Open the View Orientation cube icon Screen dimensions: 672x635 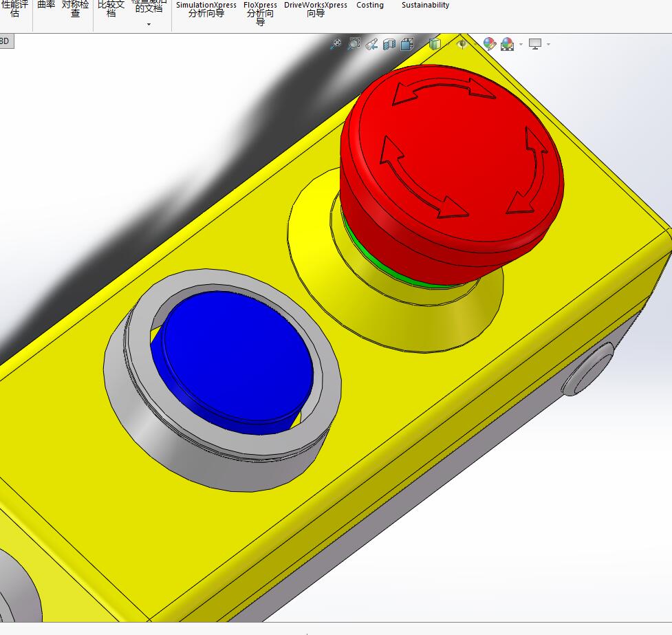pos(407,44)
